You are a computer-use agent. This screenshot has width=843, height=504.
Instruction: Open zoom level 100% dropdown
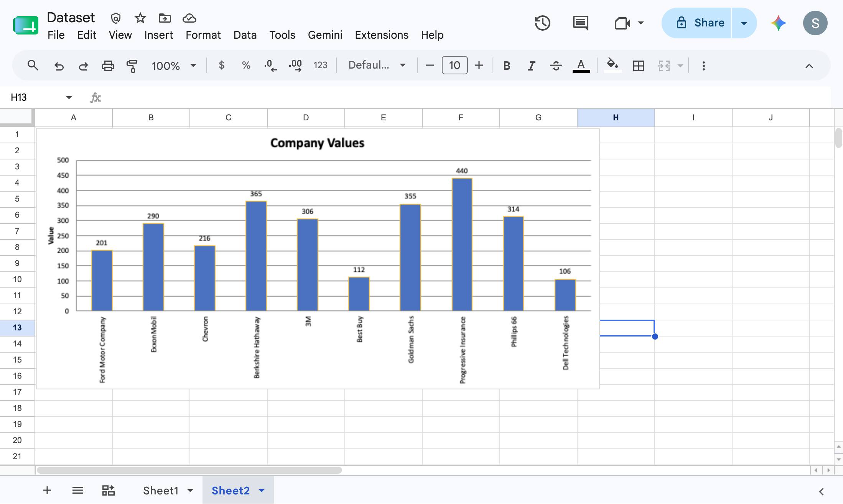pyautogui.click(x=174, y=66)
